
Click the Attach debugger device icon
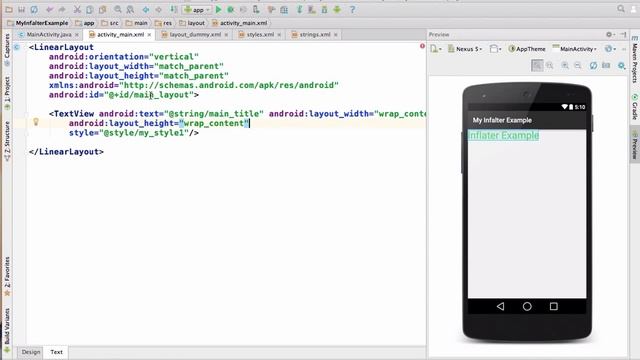click(256, 9)
